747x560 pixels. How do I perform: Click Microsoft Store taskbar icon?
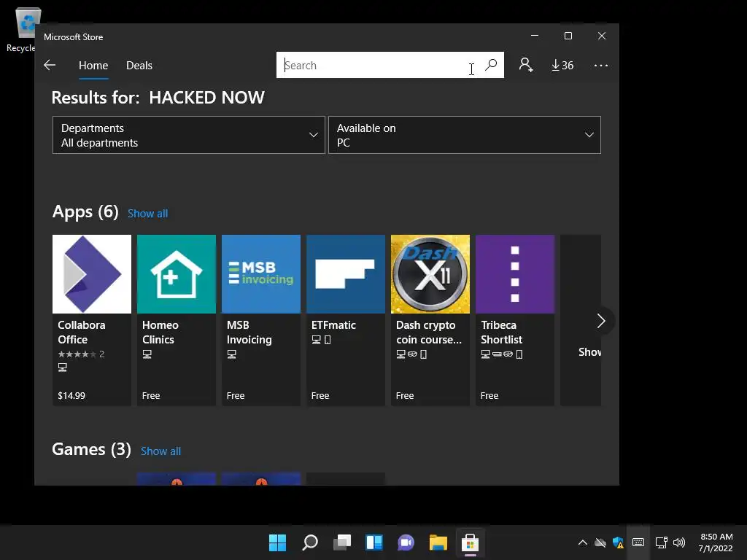tap(471, 542)
